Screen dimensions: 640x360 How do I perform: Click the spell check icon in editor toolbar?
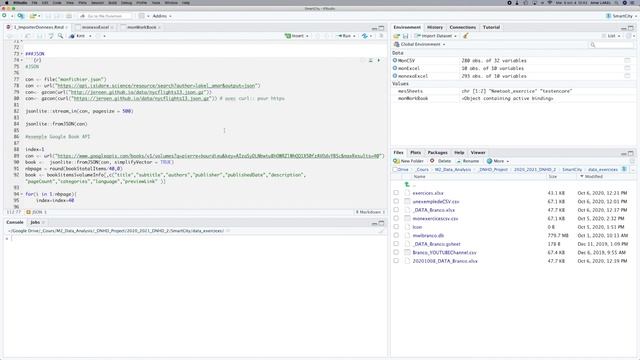[x=51, y=36]
